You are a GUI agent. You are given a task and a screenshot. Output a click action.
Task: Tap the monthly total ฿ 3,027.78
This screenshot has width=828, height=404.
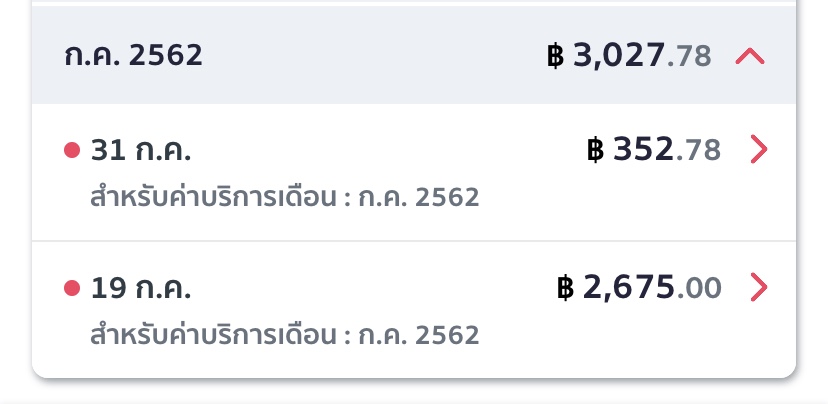pos(629,56)
